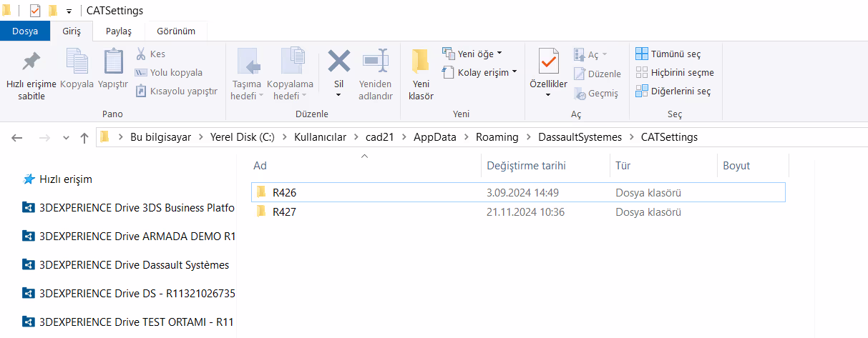Expand the chevron after DassaultSystemes breadcrumb
Image resolution: width=868 pixels, height=338 pixels.
(632, 137)
